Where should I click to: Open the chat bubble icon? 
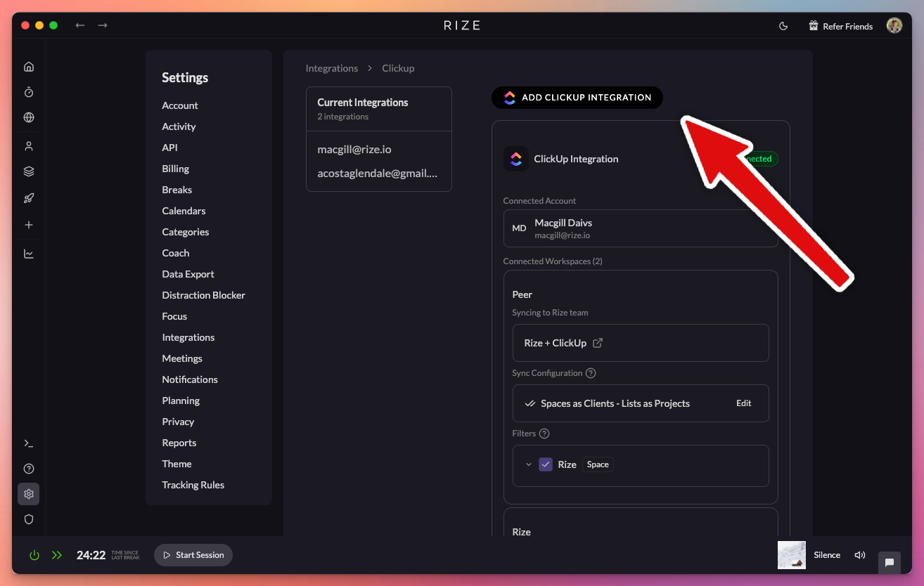click(x=890, y=562)
